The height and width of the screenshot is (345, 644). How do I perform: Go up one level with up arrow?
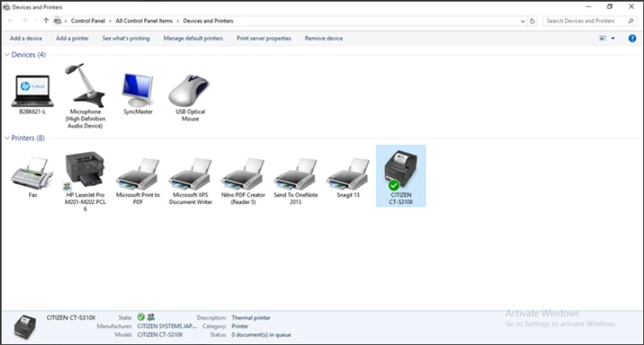point(46,20)
